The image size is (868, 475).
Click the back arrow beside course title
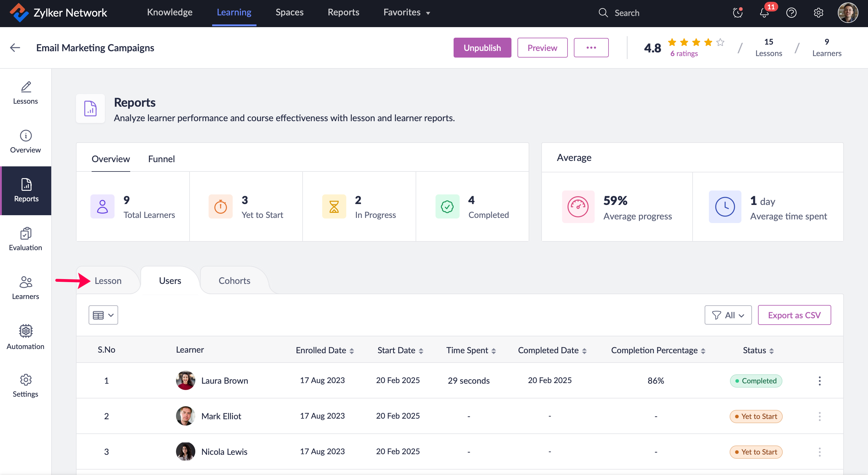point(15,48)
